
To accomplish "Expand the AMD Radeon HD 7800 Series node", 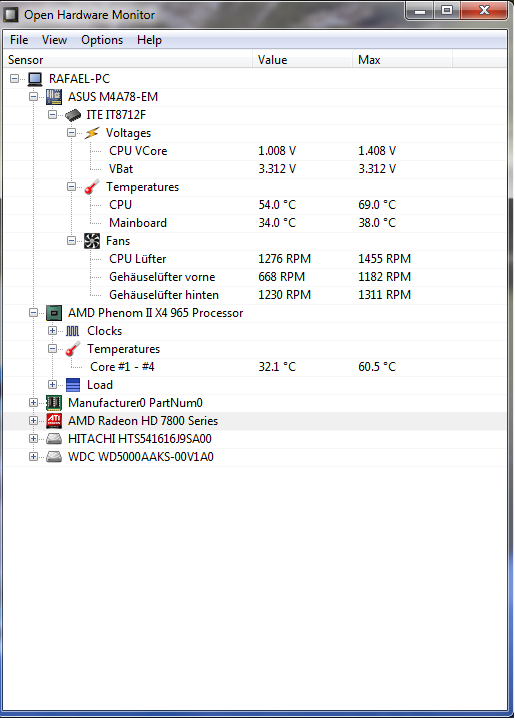I will (34, 421).
